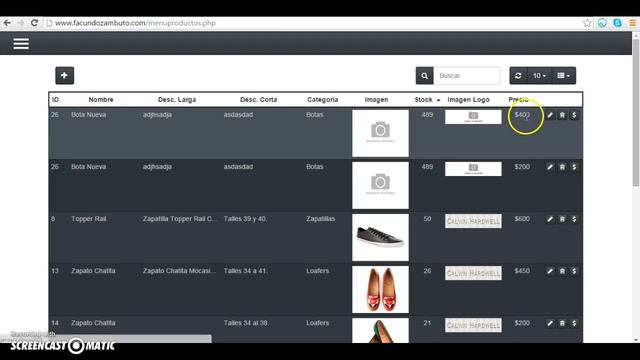Delete the Topper Rail product
The image size is (640, 360).
562,219
